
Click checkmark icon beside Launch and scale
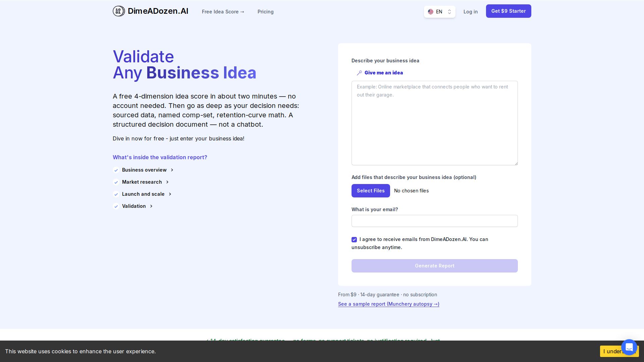pos(116,194)
